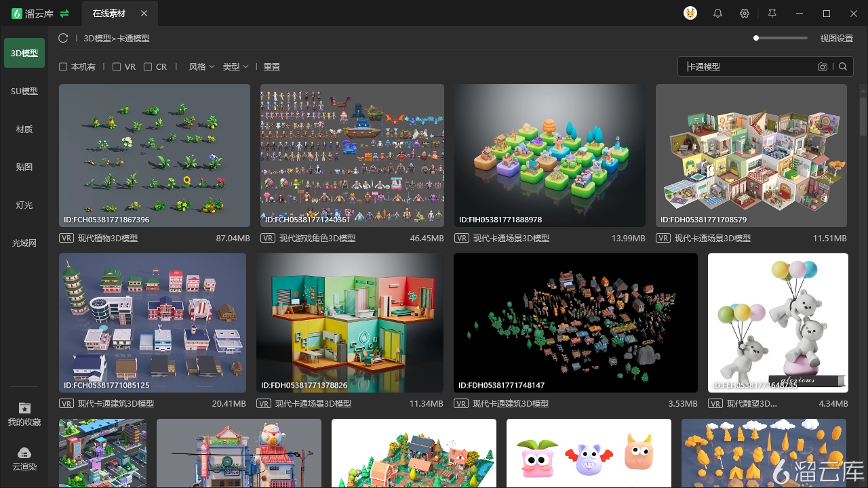This screenshot has width=868, height=488.
Task: Select the 光域网 sidebar tab
Action: click(24, 243)
